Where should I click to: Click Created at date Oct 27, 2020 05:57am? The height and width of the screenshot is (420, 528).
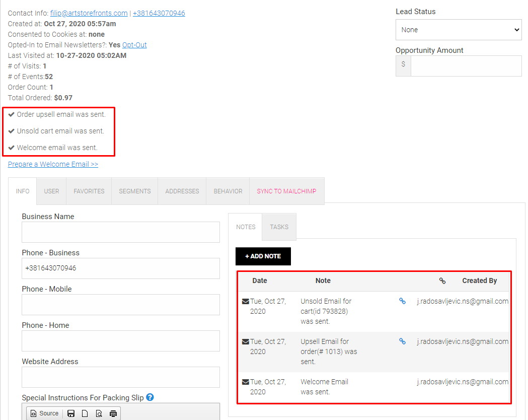80,24
